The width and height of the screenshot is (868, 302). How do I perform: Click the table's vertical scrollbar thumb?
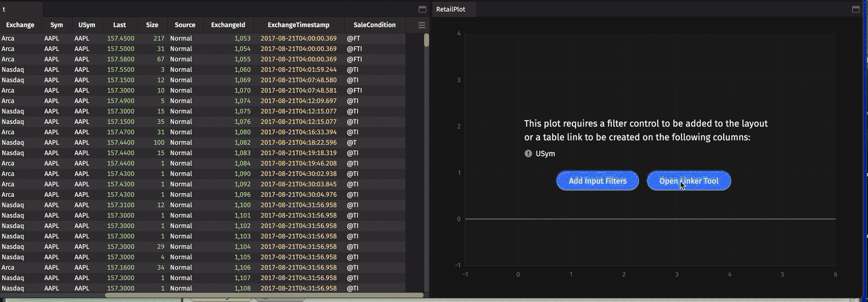point(426,40)
